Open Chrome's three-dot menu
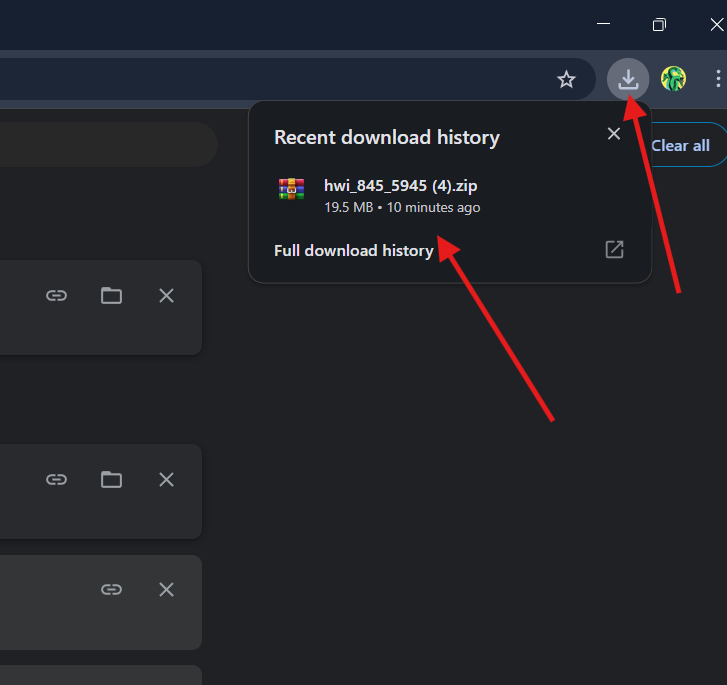727x685 pixels. coord(717,80)
